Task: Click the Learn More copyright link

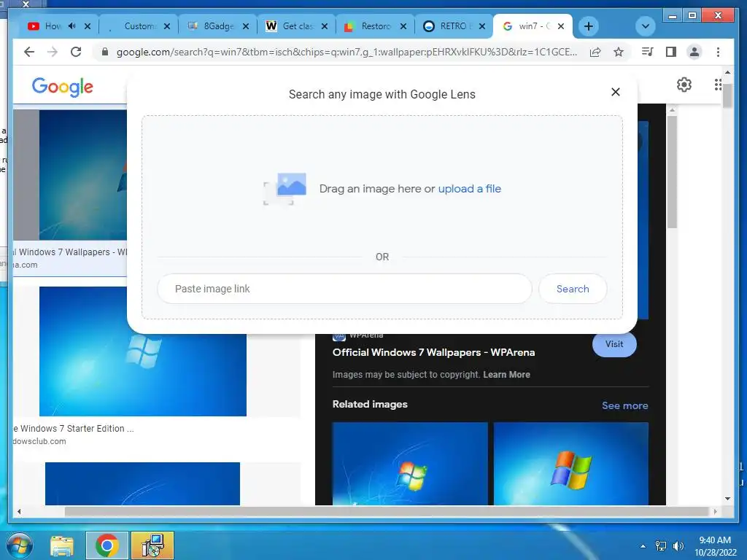Action: (x=506, y=374)
